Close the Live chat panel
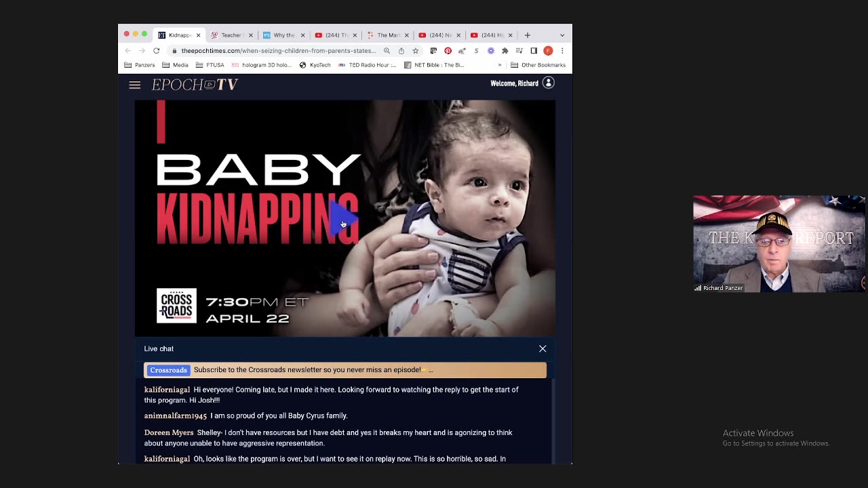868x488 pixels. click(542, 348)
